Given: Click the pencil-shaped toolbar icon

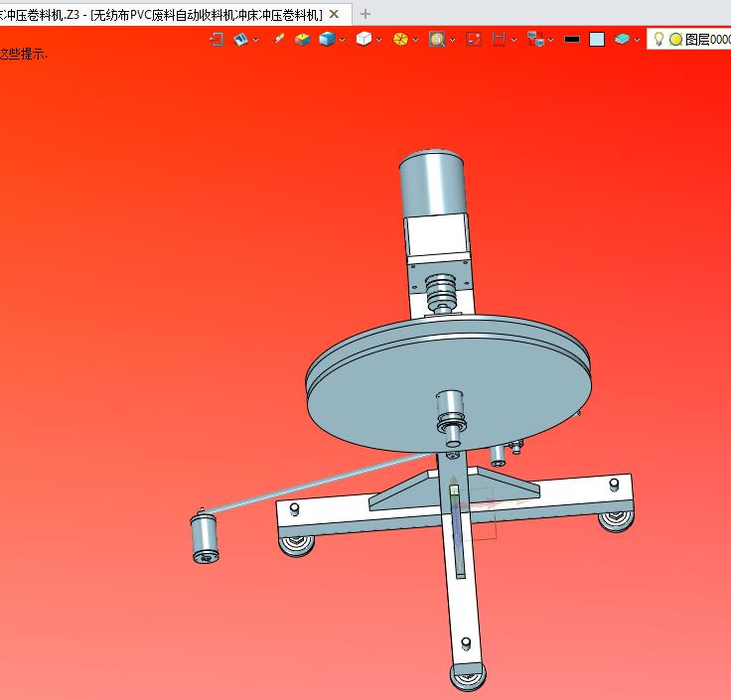Looking at the screenshot, I should tap(279, 38).
